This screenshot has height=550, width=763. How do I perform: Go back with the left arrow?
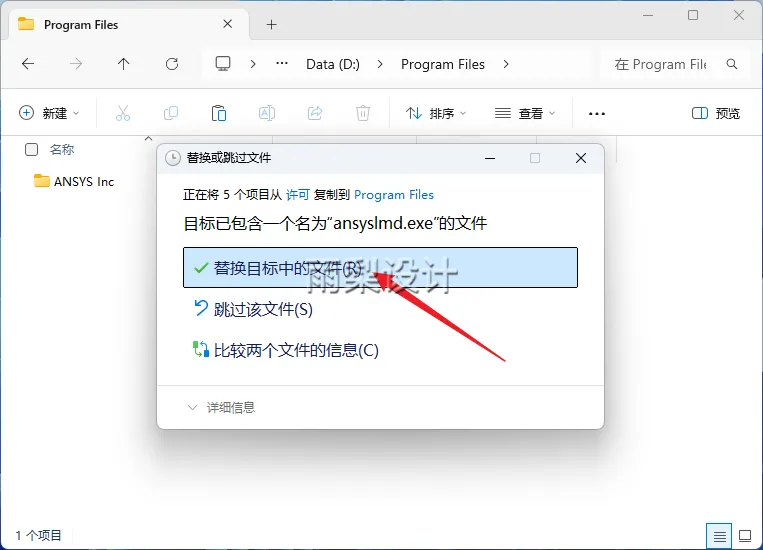[x=28, y=64]
